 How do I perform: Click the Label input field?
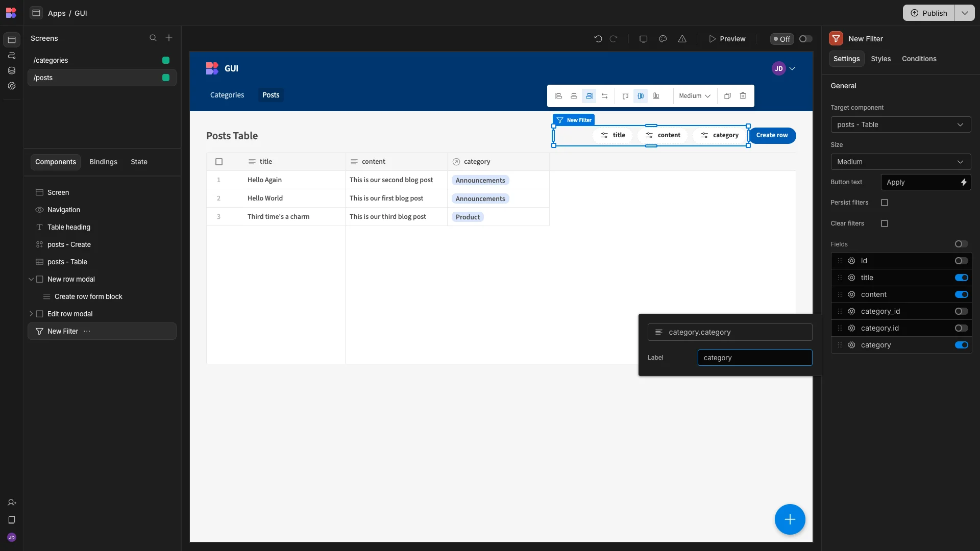(754, 358)
